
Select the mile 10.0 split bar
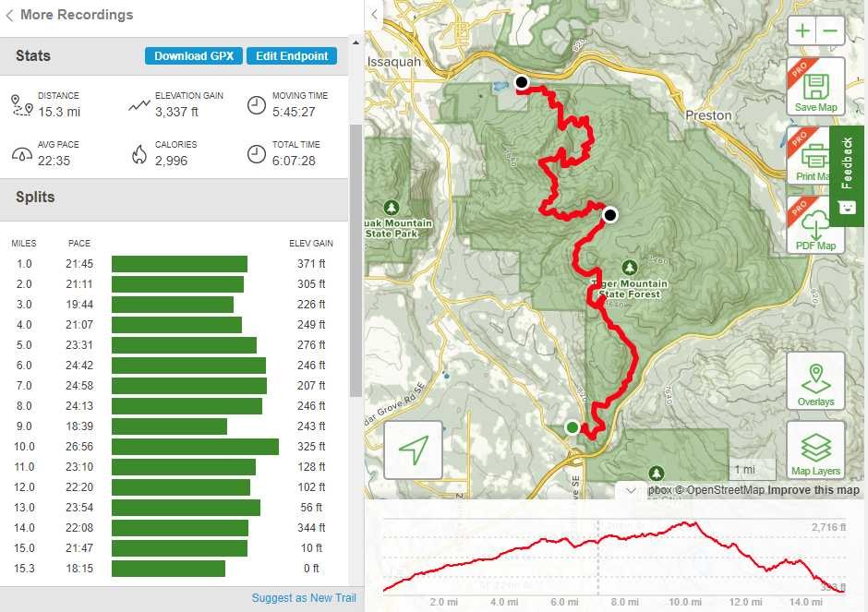195,447
